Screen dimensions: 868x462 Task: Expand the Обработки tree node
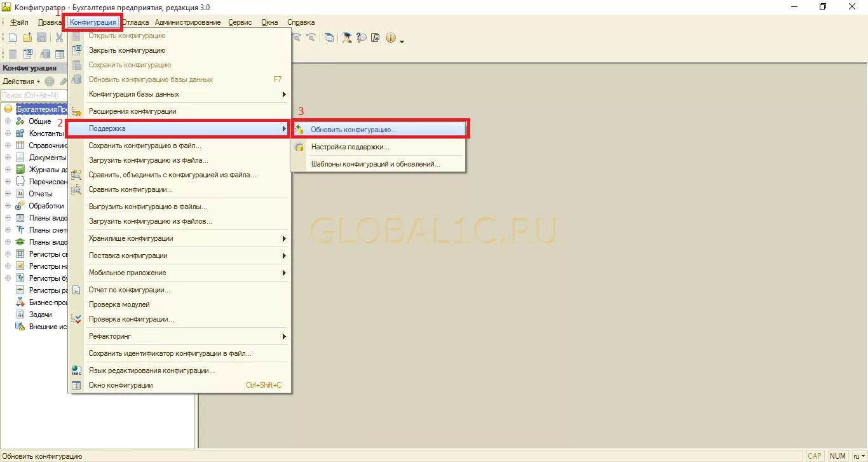[x=8, y=206]
